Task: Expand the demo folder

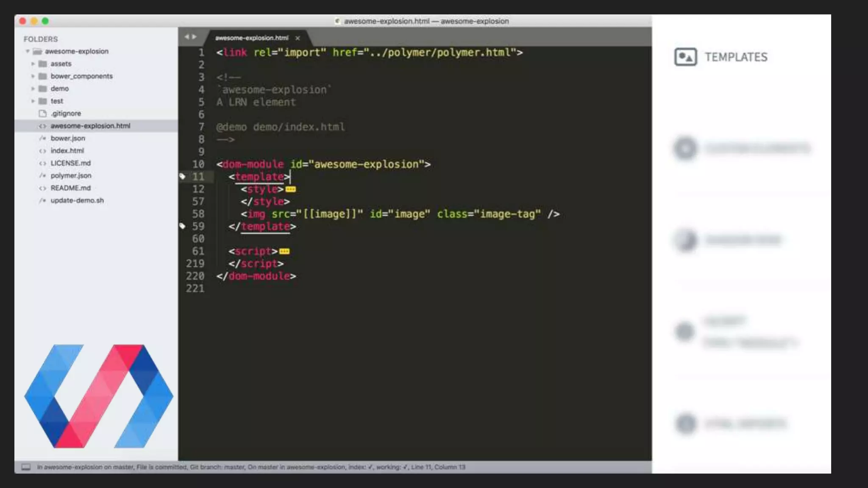Action: (33, 89)
